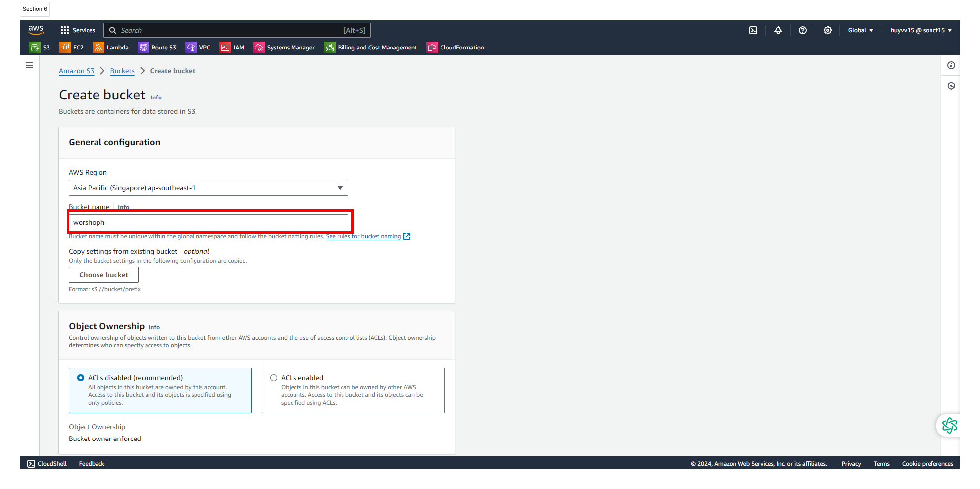This screenshot has width=980, height=489.
Task: Click the hexagon tutorials icon on right
Action: click(x=951, y=86)
